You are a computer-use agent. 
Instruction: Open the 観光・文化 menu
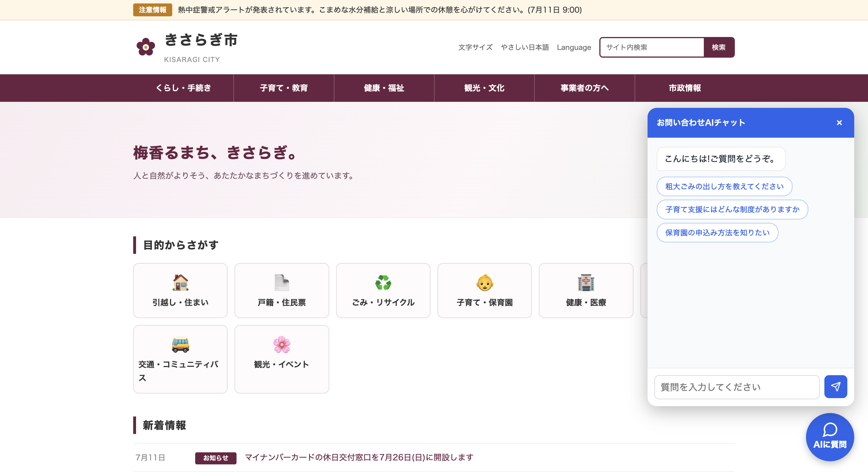point(484,88)
